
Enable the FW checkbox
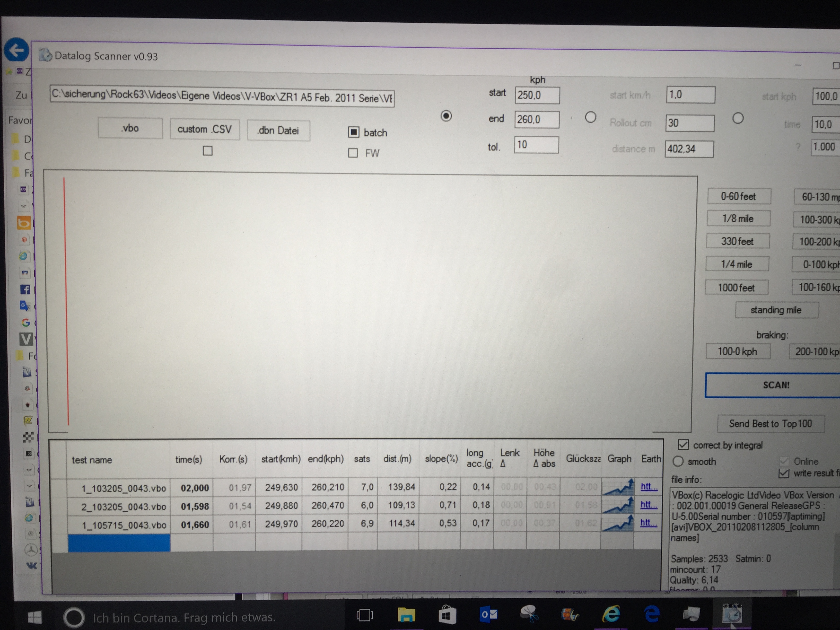coord(353,153)
